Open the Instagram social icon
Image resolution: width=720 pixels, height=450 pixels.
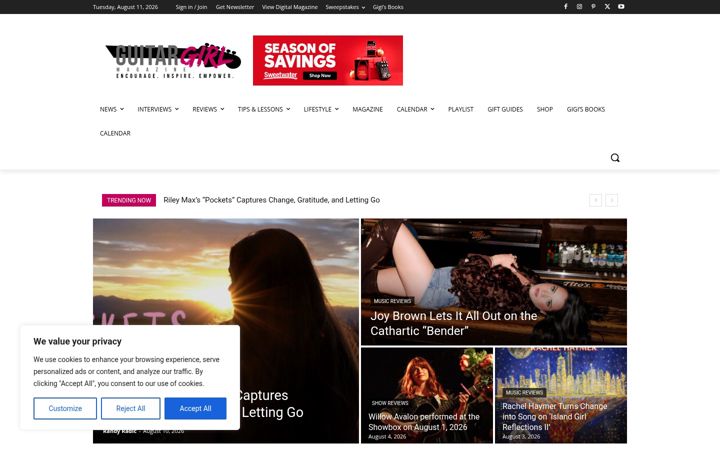(x=579, y=6)
